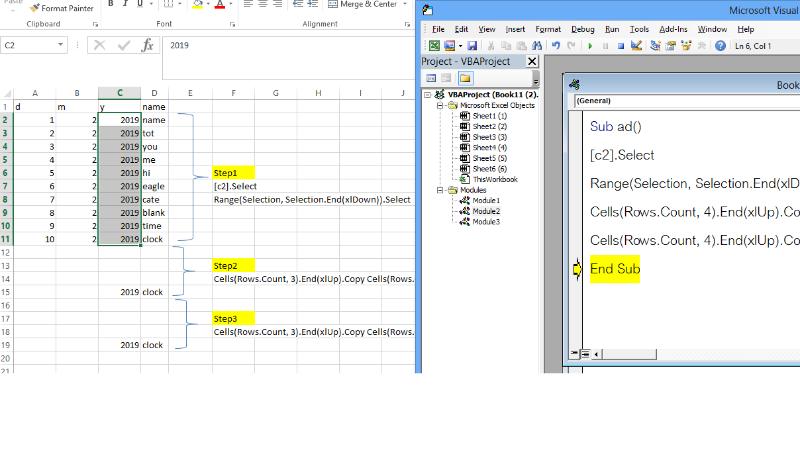The image size is (800, 466).
Task: Click the Format Painter button
Action: coord(62,7)
